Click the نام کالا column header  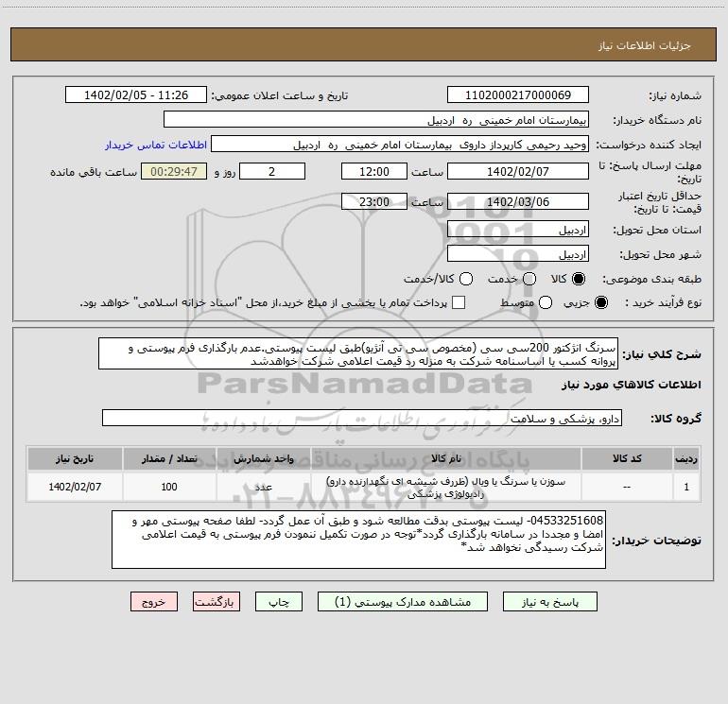[x=445, y=459]
